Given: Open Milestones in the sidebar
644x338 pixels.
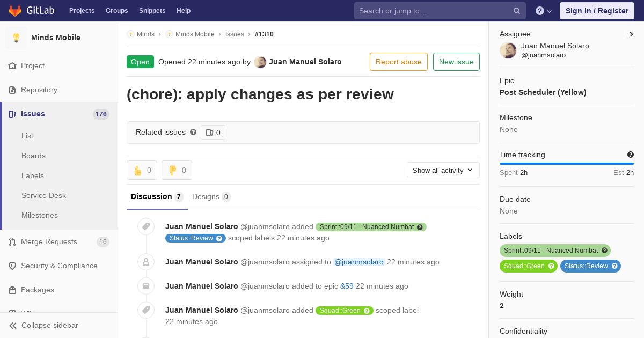Looking at the screenshot, I should (40, 216).
